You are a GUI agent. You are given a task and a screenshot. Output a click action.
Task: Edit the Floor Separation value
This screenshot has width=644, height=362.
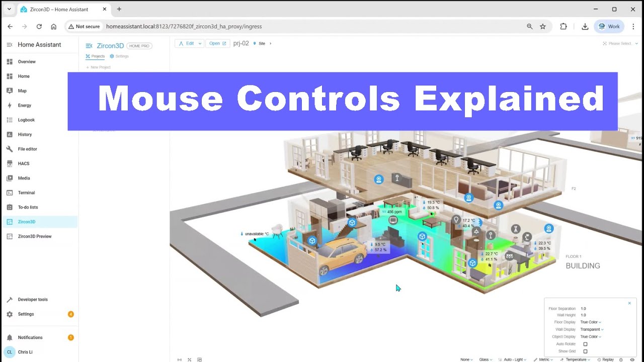click(x=584, y=309)
